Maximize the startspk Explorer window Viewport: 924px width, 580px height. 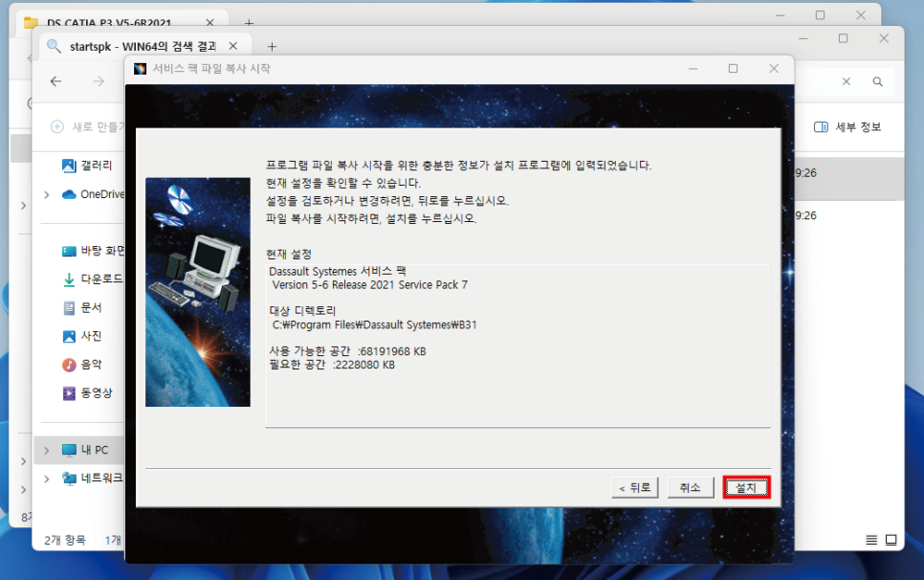coord(844,38)
